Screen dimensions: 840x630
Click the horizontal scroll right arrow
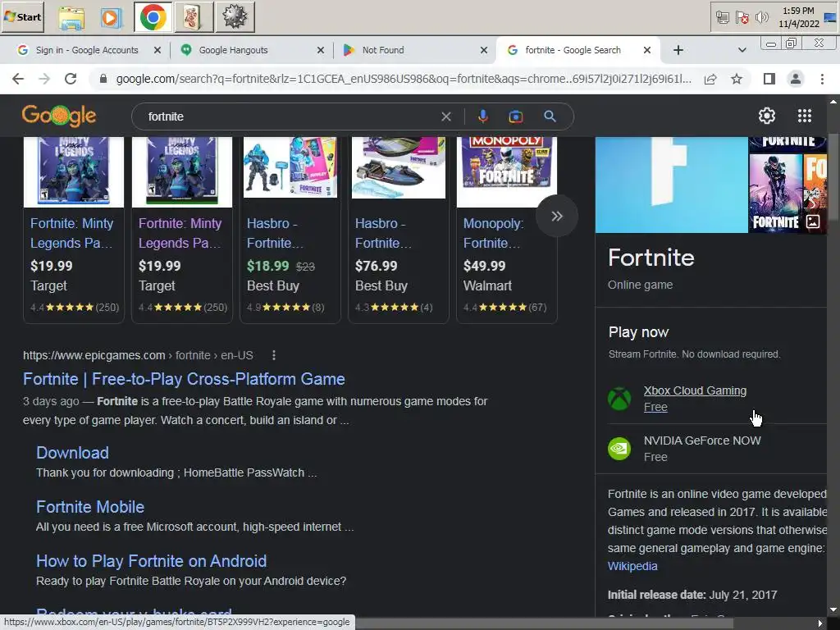point(820,623)
